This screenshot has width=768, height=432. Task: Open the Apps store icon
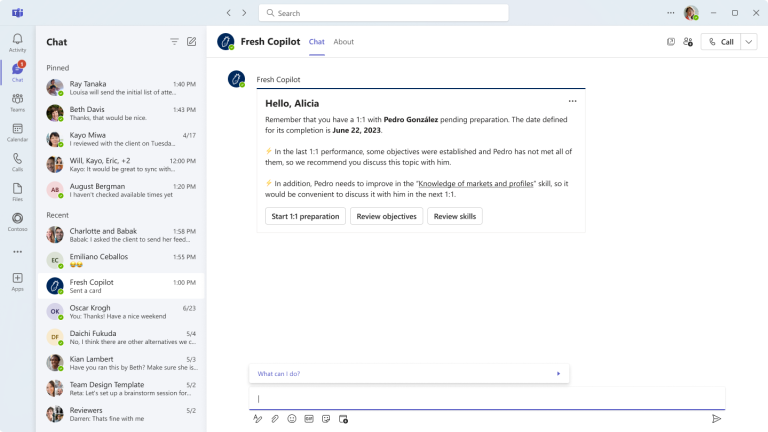click(18, 282)
